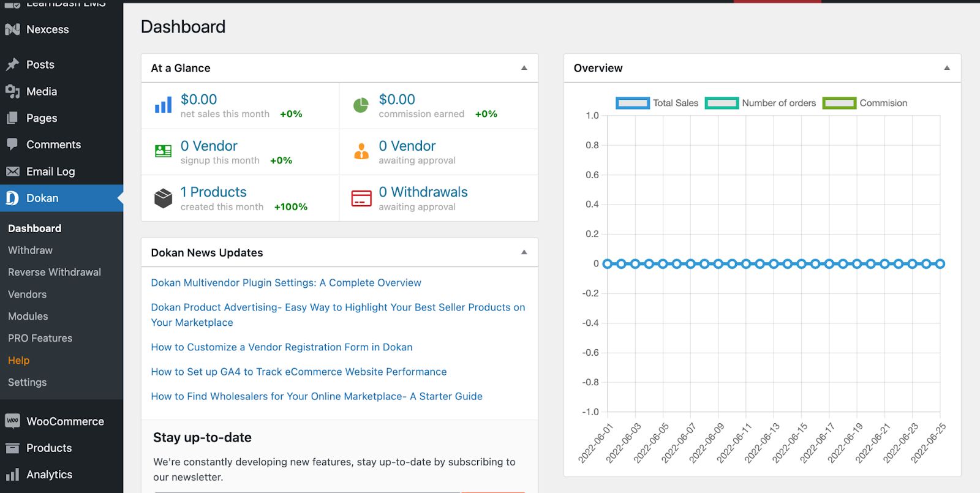Viewport: 980px width, 493px height.
Task: Toggle Number of orders legend series
Action: click(x=760, y=103)
